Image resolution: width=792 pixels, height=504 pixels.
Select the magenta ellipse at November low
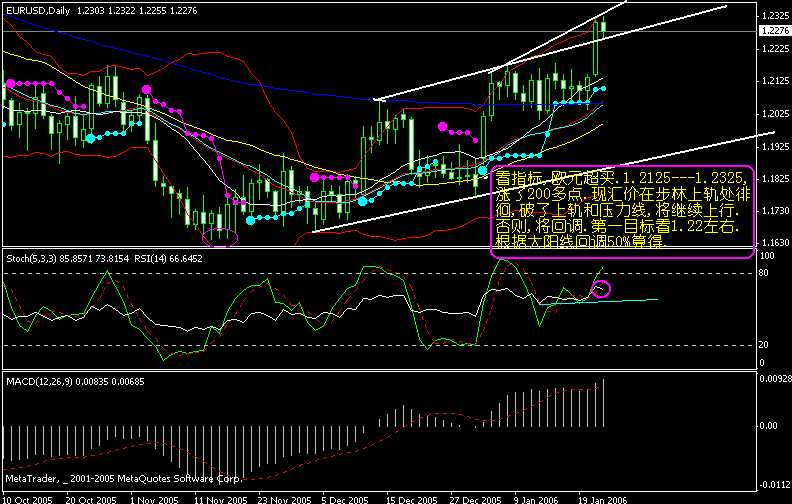coord(220,237)
